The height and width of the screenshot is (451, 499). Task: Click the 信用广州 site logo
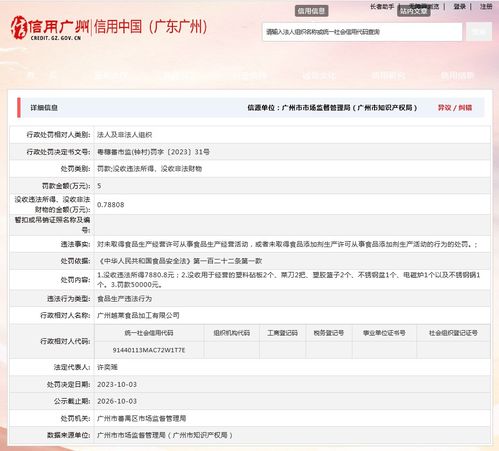click(x=50, y=28)
